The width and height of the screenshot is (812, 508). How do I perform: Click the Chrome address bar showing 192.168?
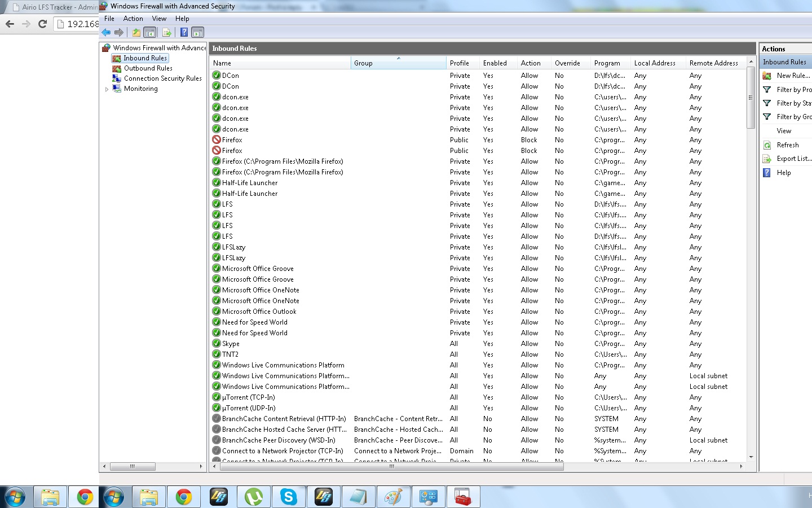pyautogui.click(x=77, y=24)
